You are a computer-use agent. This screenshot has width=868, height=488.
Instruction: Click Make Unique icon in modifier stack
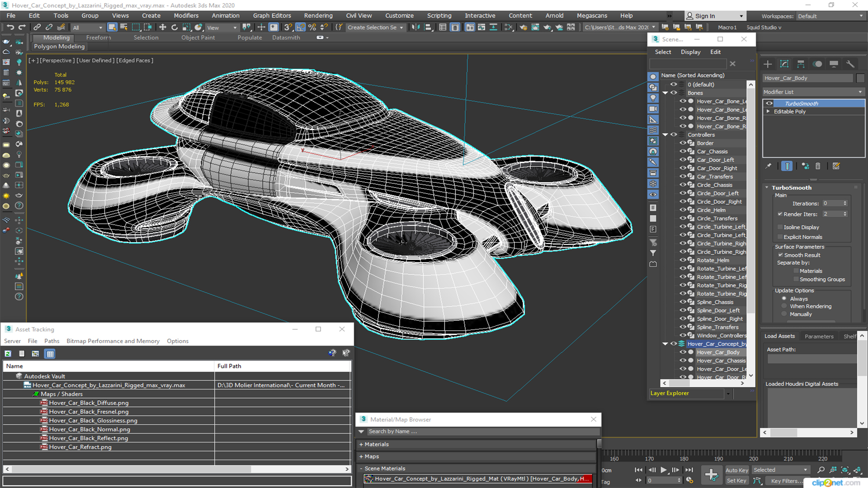tap(805, 166)
